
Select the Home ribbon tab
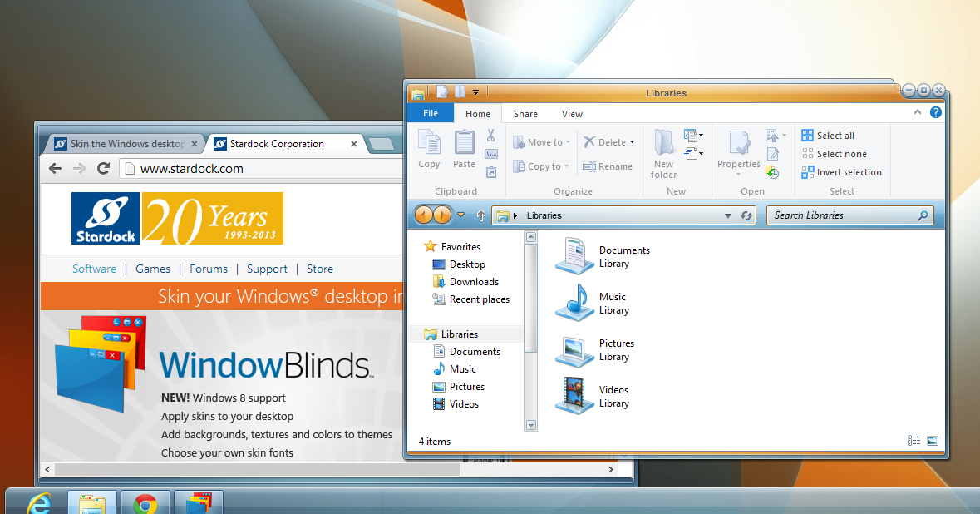(477, 114)
